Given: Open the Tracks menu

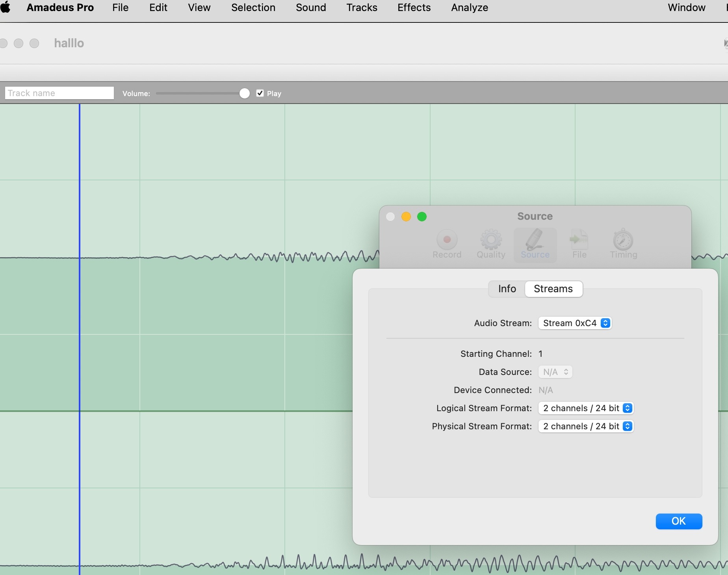Looking at the screenshot, I should [x=362, y=7].
